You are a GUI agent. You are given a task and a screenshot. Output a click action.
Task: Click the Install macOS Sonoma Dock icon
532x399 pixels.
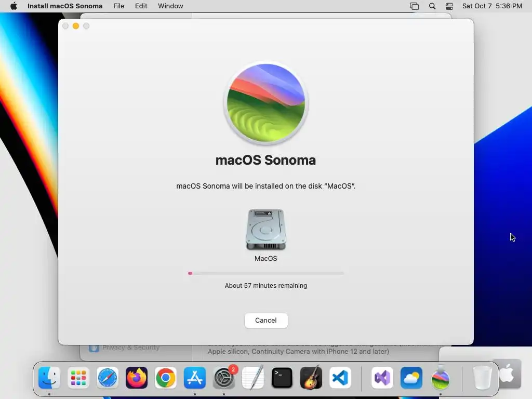[x=441, y=378]
